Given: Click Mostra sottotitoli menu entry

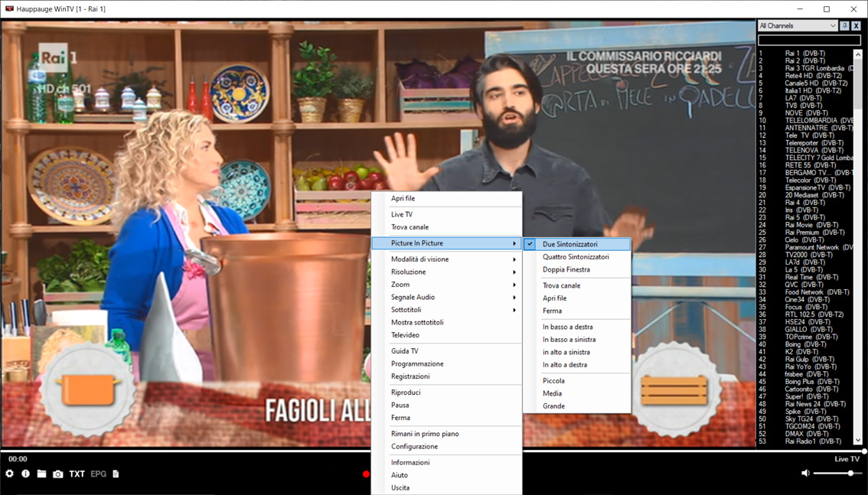Looking at the screenshot, I should tap(446, 322).
